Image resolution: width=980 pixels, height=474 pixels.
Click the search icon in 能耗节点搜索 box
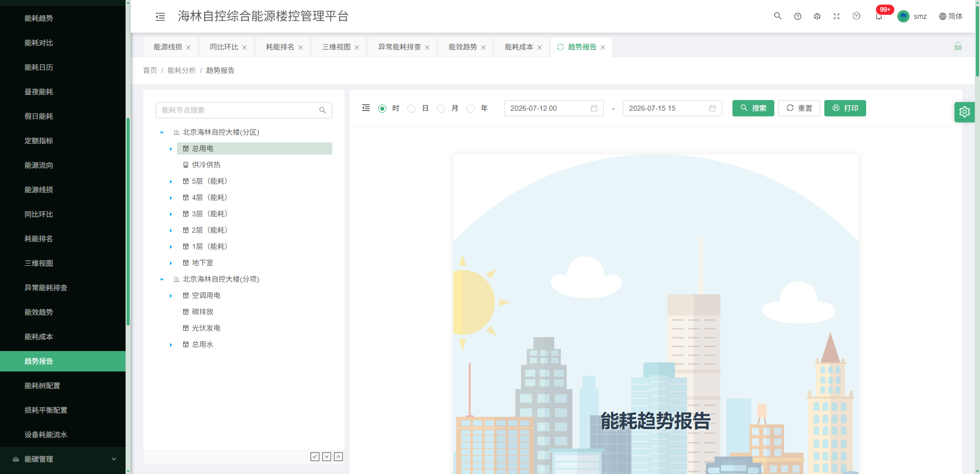coord(323,110)
